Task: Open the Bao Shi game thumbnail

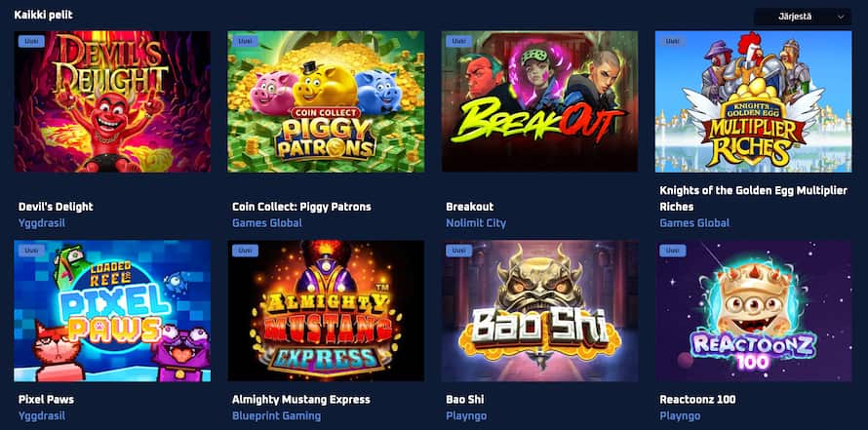Action: tap(539, 310)
